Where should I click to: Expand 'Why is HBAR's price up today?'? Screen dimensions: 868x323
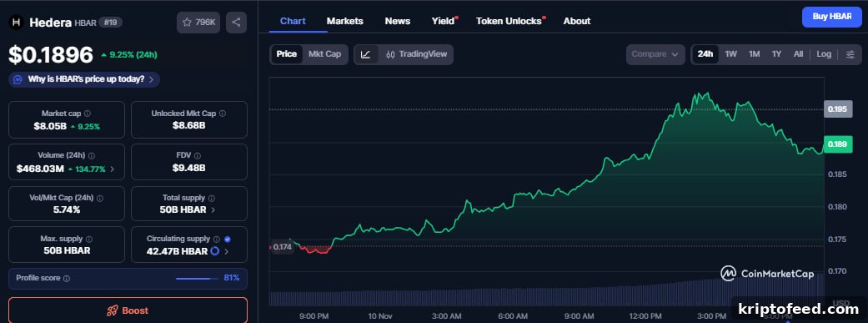pos(84,79)
